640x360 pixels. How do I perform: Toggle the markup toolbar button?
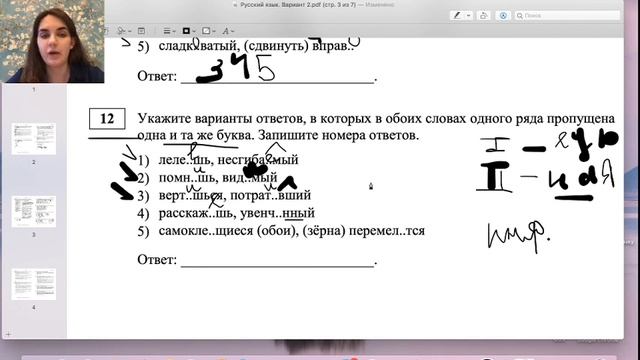point(503,16)
